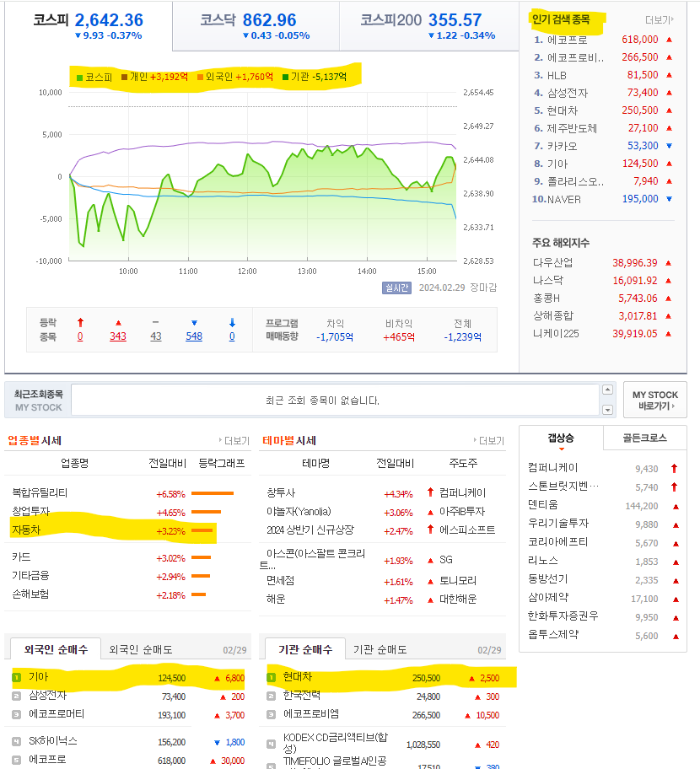Open 컴퍼니케이 leading stock in theme table
700x769 pixels.
pos(462,493)
